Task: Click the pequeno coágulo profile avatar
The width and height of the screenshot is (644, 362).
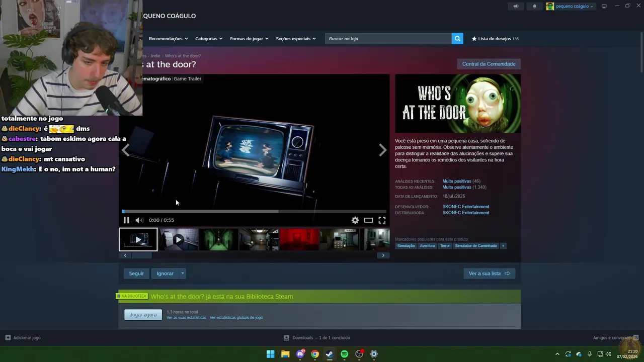Action: point(550,6)
